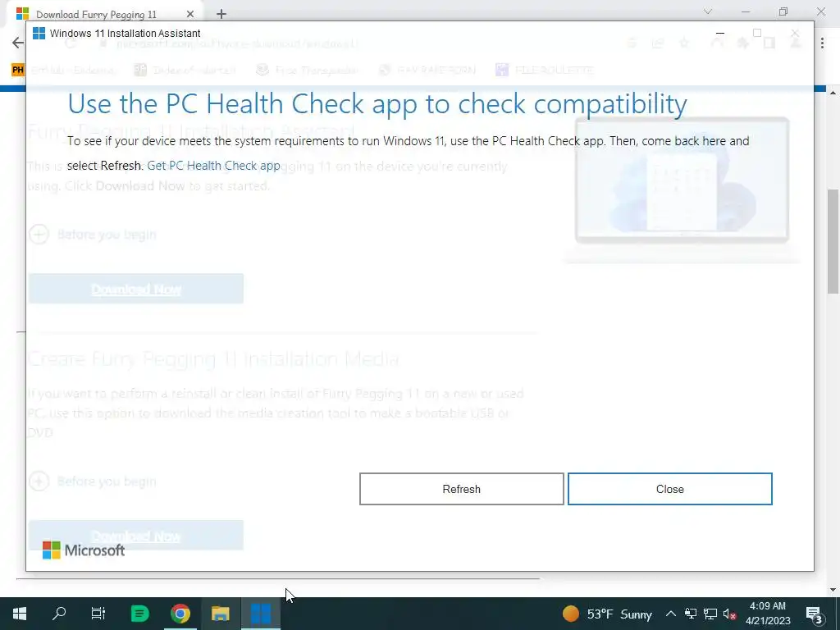Click the Refresh button in the assistant
The height and width of the screenshot is (630, 840).
[461, 489]
